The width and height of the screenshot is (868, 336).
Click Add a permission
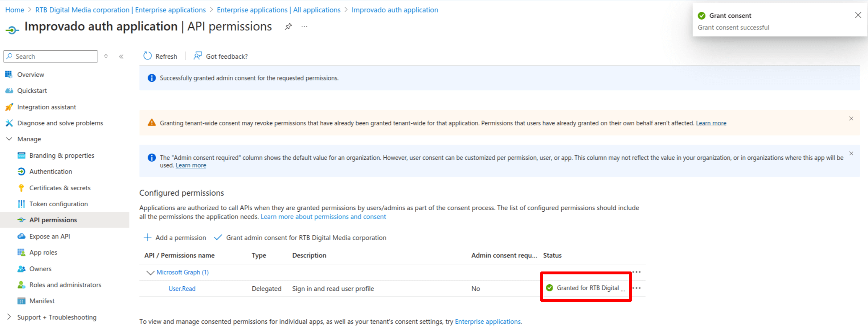click(x=175, y=237)
